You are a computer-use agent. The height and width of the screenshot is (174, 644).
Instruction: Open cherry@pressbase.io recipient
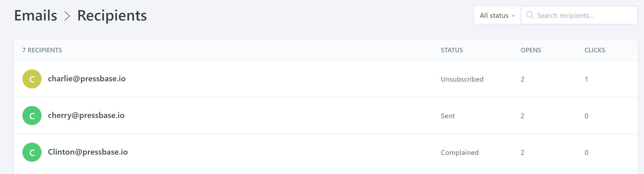coord(86,115)
